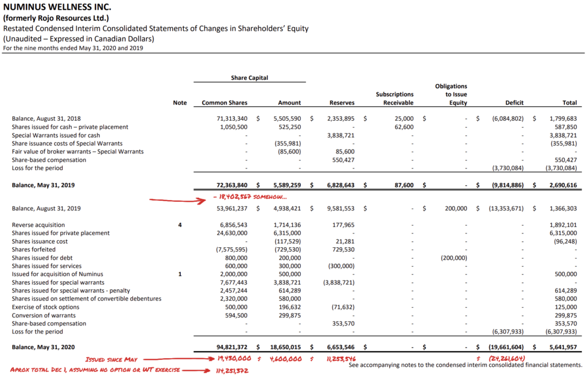This screenshot has height=376, width=588.
Task: Click the 'Balance, May 31, 2020' row label
Action: 43,348
